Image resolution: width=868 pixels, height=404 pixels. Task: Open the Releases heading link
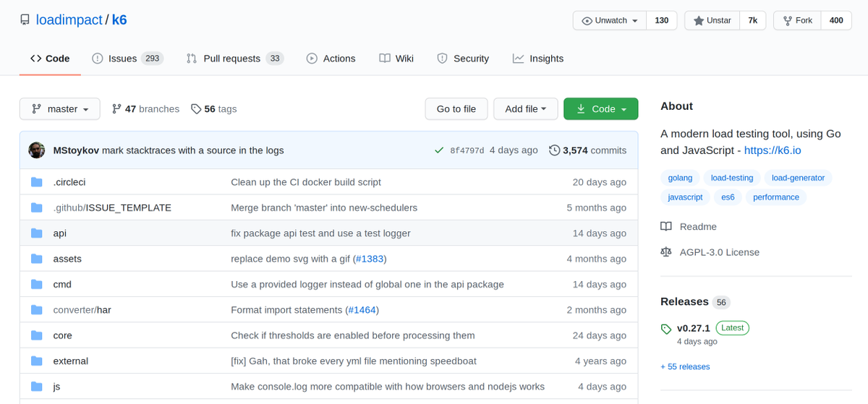point(684,301)
